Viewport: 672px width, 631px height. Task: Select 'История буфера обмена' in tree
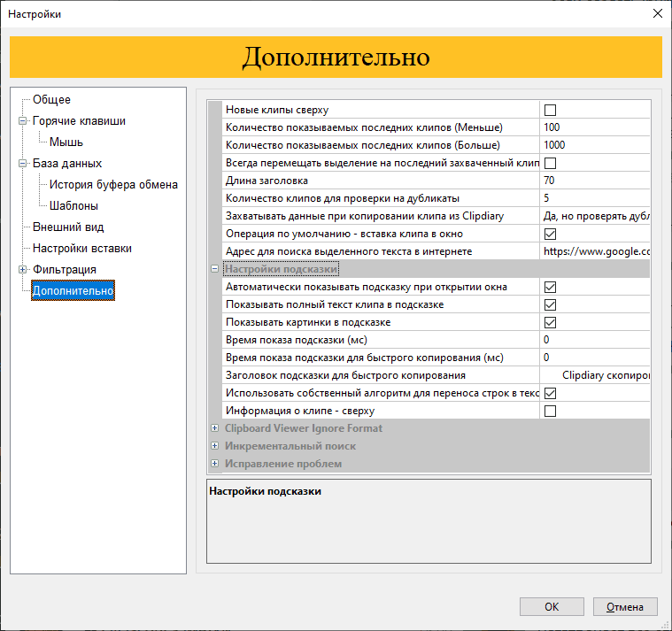(113, 185)
